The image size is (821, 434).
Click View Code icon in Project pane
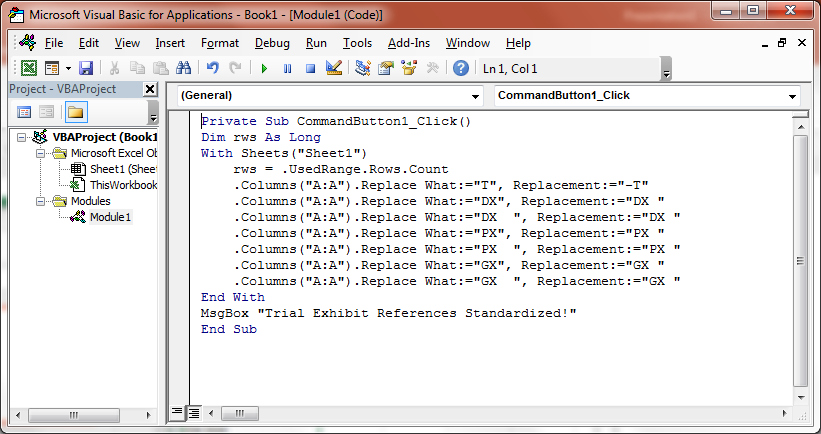(24, 112)
